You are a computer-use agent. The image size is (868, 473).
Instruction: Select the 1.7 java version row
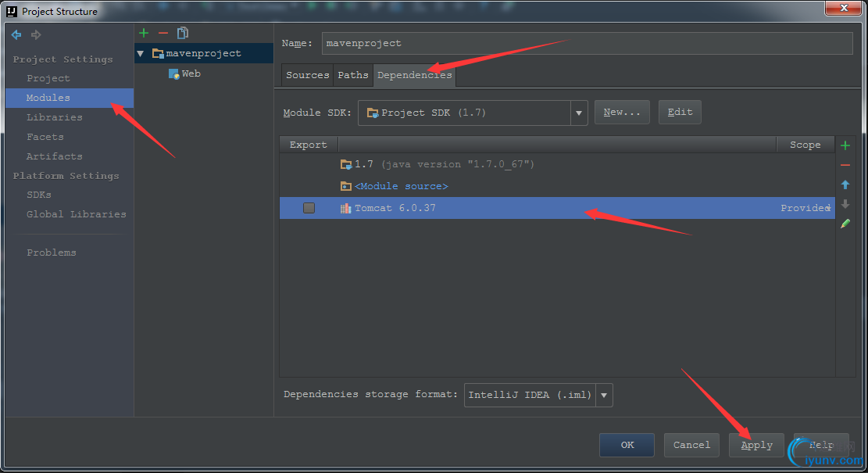point(558,164)
